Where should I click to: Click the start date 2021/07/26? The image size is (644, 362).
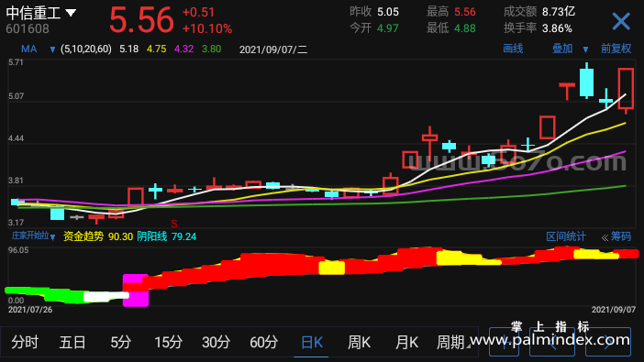coord(30,310)
